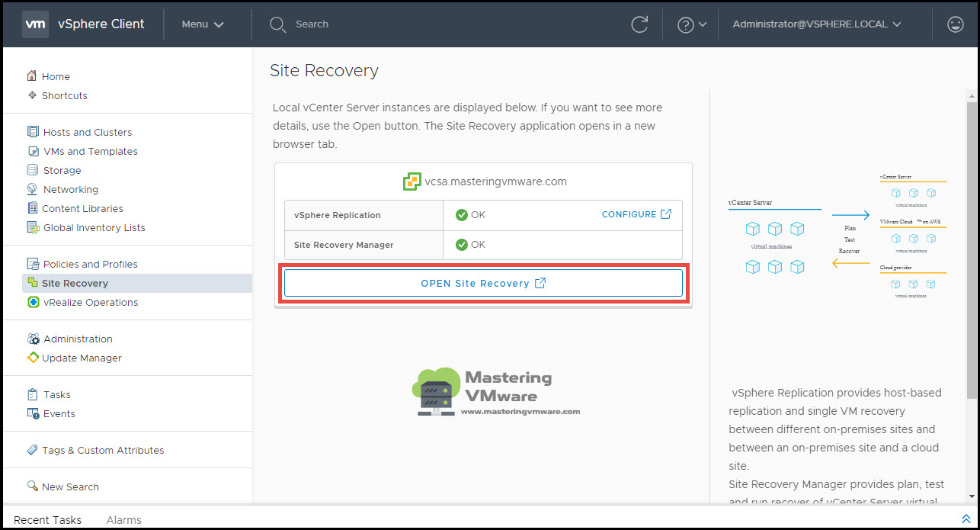This screenshot has width=980, height=530.
Task: Open Hosts and Clusters
Action: (88, 132)
